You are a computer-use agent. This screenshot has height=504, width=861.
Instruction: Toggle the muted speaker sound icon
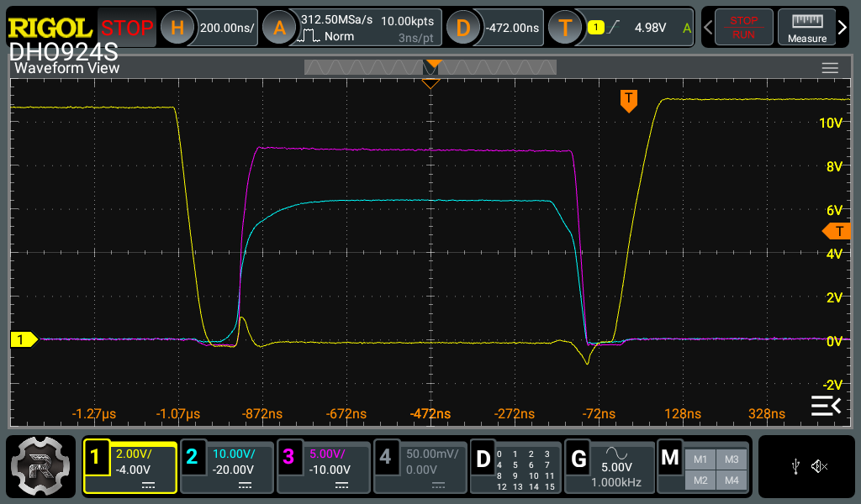tap(819, 467)
